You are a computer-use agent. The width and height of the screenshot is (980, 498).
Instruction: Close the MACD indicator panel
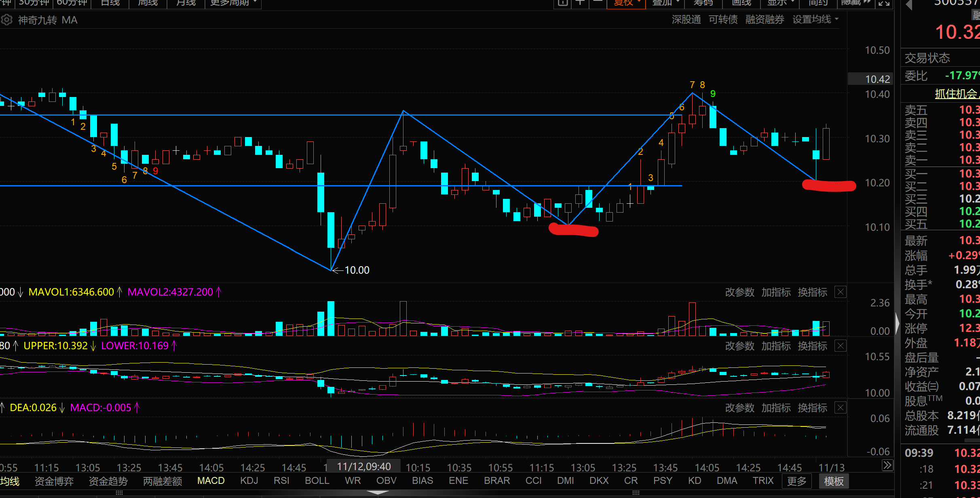[841, 407]
